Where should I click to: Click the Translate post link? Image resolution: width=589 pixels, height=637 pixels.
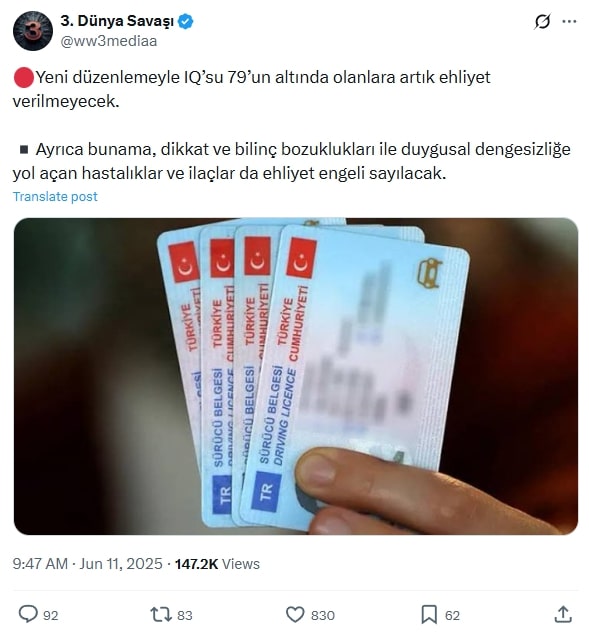55,197
